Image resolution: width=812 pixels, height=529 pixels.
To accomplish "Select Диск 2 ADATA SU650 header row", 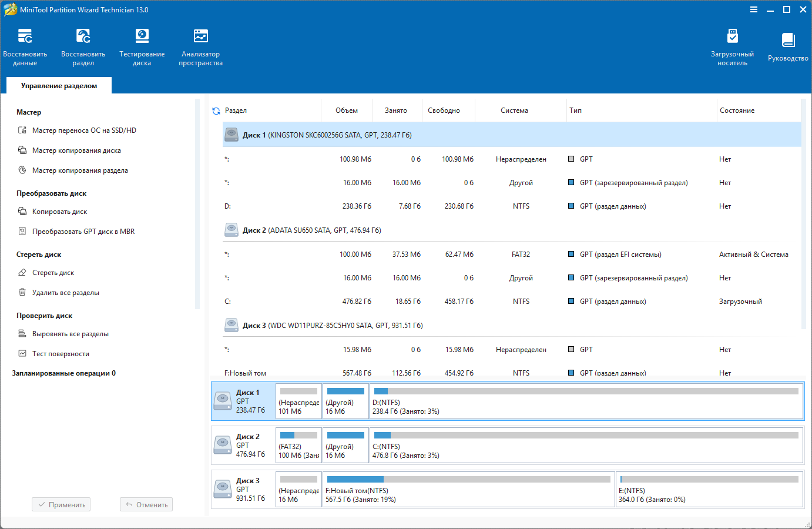I will click(x=311, y=230).
